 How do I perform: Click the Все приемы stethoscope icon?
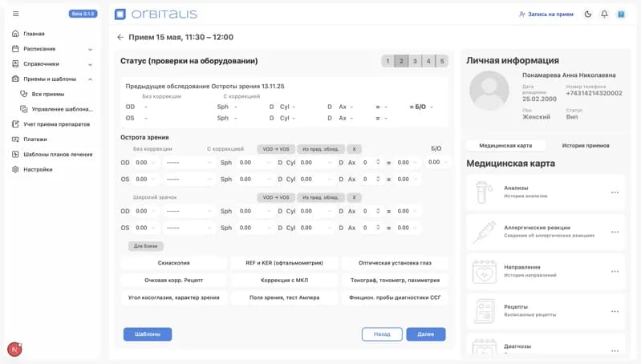[24, 94]
